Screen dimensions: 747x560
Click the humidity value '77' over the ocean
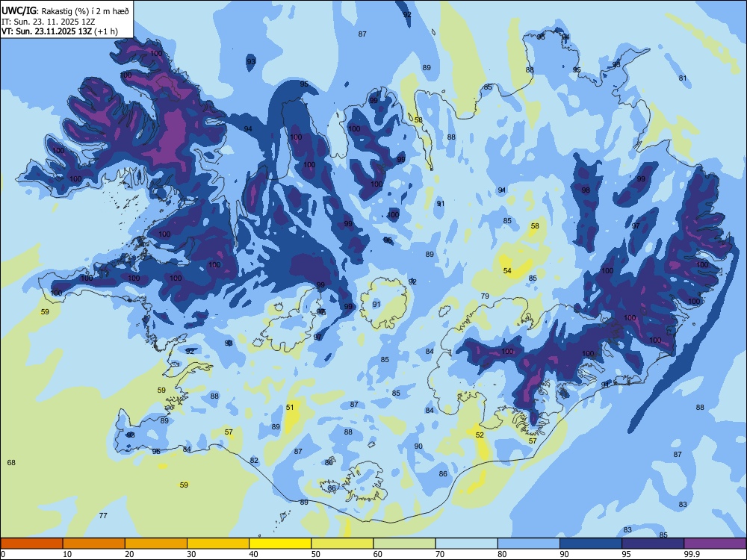[x=103, y=515]
